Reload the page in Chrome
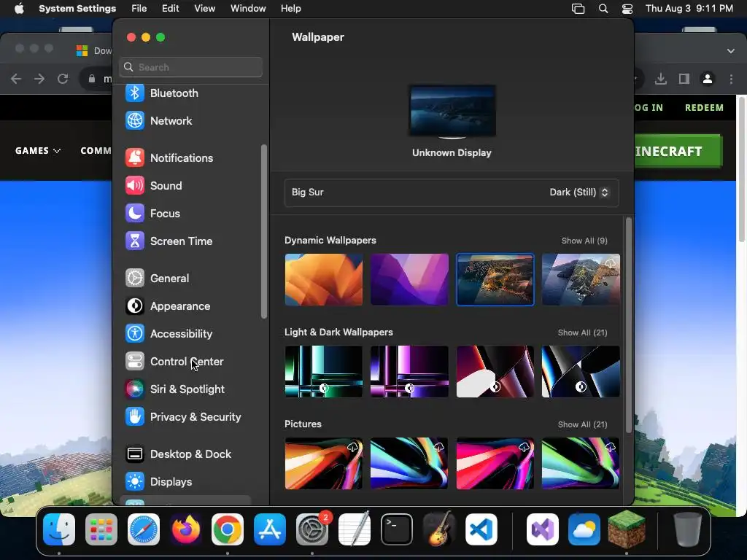The width and height of the screenshot is (747, 560). coord(63,79)
